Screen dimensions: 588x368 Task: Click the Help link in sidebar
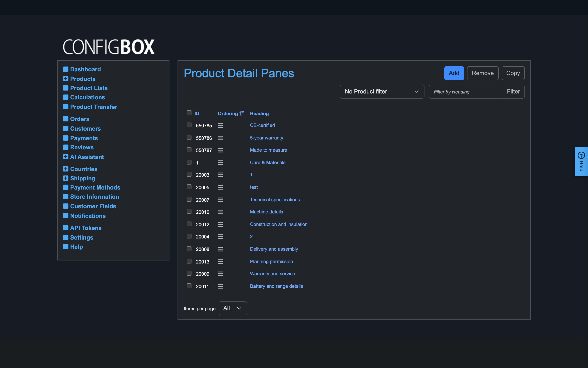[x=76, y=247]
